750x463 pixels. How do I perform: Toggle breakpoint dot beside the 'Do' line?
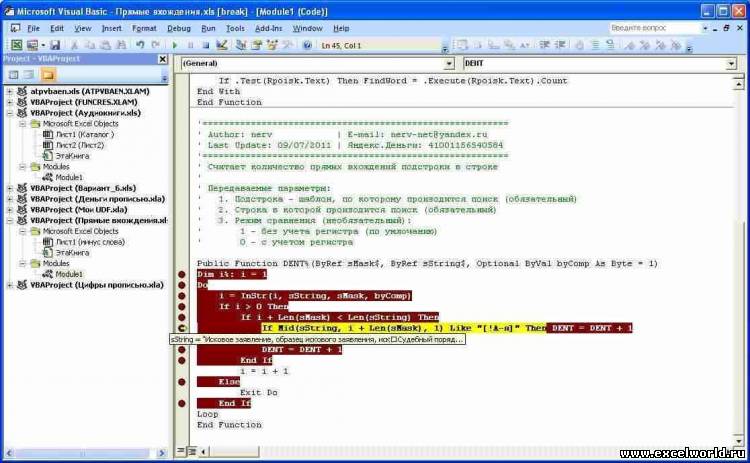click(182, 285)
